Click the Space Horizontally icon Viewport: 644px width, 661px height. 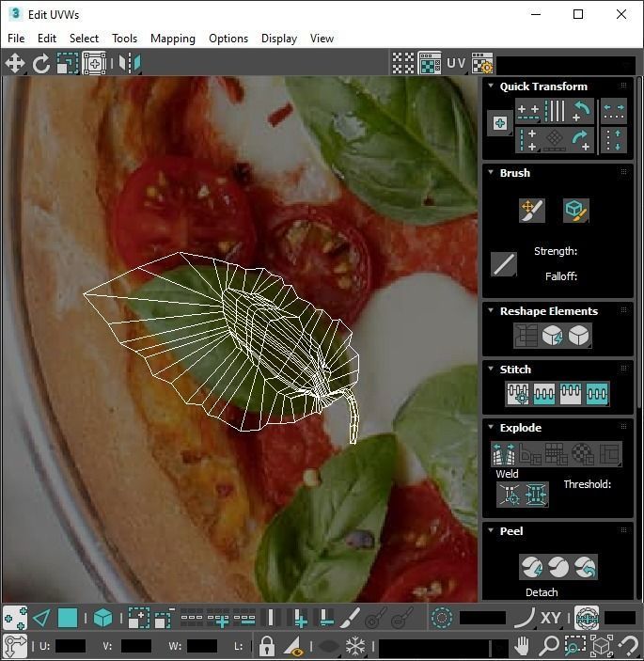(614, 111)
